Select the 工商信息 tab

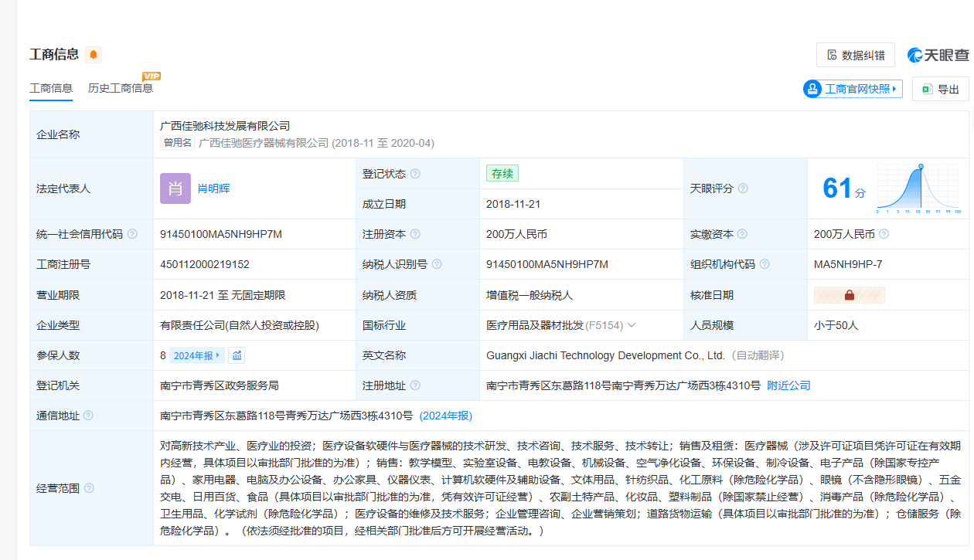click(51, 88)
